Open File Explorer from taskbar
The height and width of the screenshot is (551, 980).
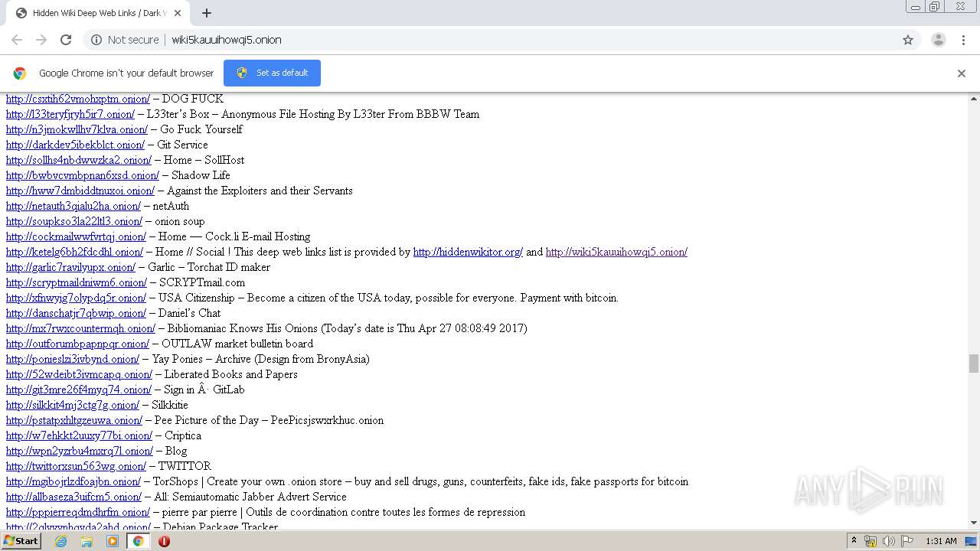[87, 541]
